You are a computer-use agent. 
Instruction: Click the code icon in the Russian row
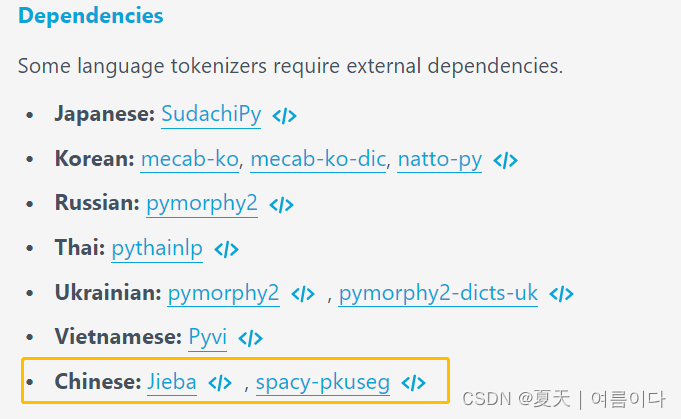point(282,204)
